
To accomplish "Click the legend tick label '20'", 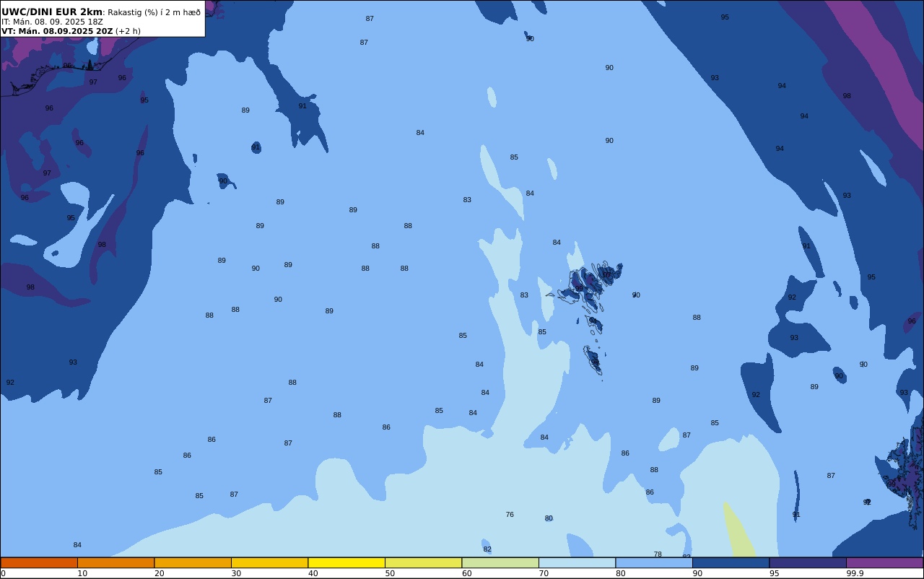I will [159, 573].
